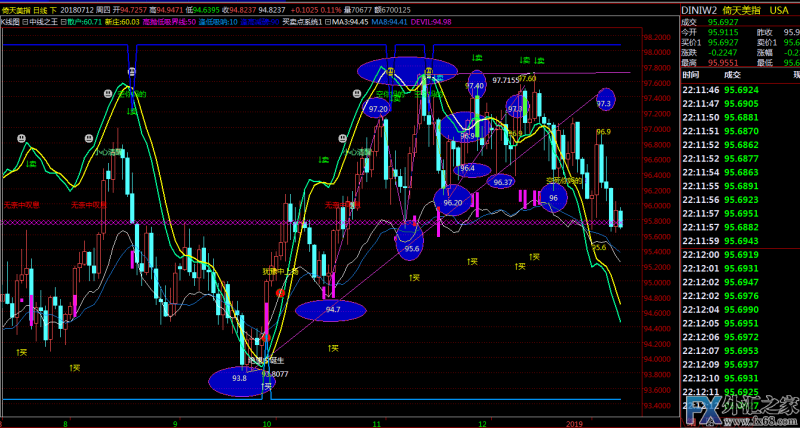Open the FX外汇之家 watermark link
Screen dimensions: 800x428
click(738, 406)
